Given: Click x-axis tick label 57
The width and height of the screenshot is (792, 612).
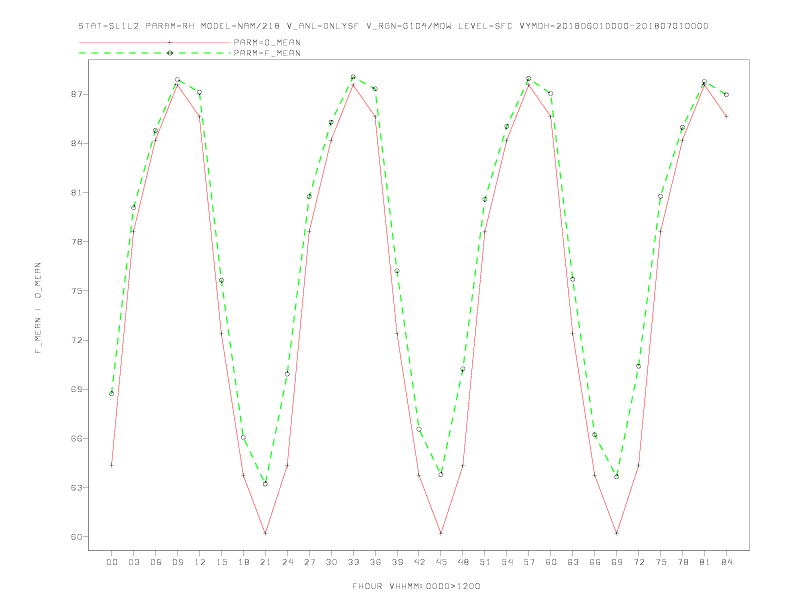Looking at the screenshot, I should tap(529, 562).
